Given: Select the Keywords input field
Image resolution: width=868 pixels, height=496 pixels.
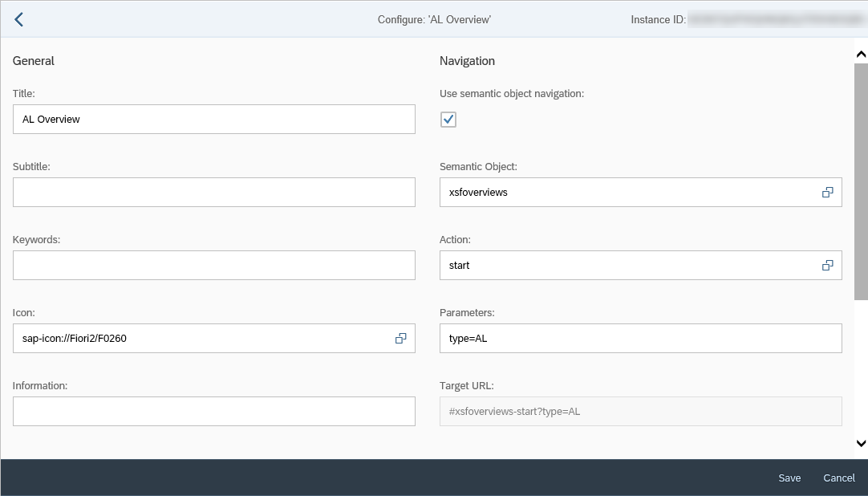Looking at the screenshot, I should (213, 266).
